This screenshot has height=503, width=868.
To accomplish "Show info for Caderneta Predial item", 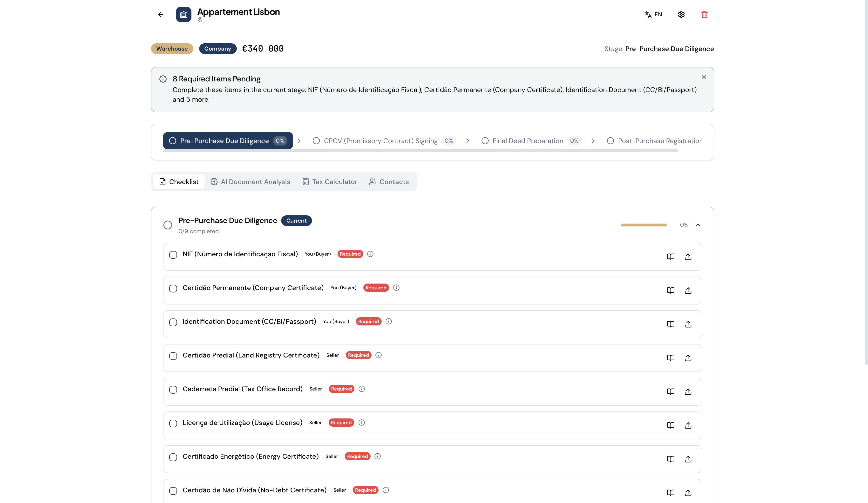I will tap(362, 389).
